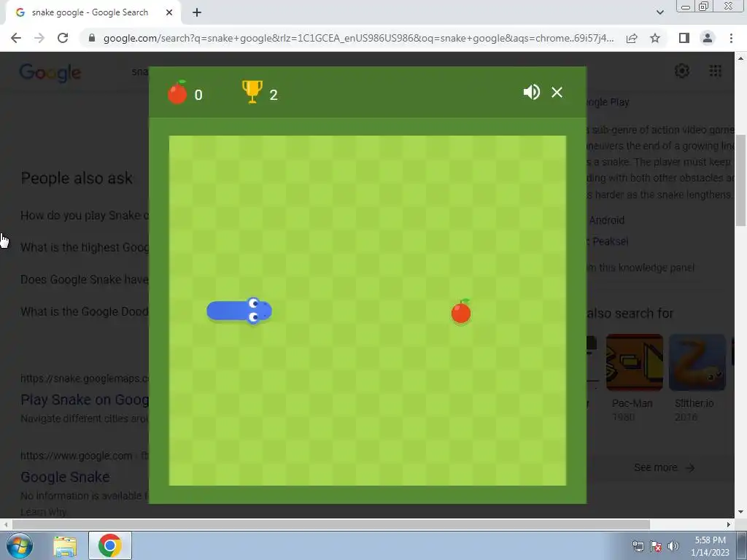Screen dimensions: 747x560
Task: Click the 'Peaksel' developer link
Action: click(611, 241)
